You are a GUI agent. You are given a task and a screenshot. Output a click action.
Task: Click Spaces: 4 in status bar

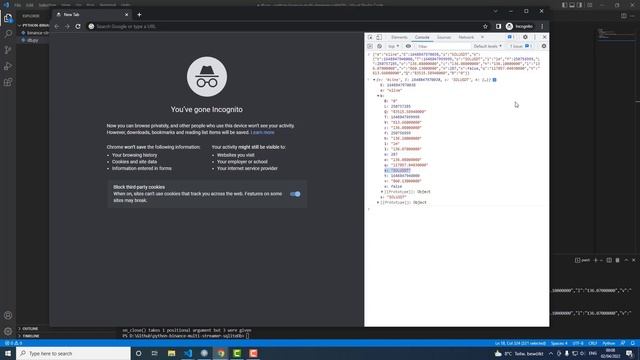point(559,343)
